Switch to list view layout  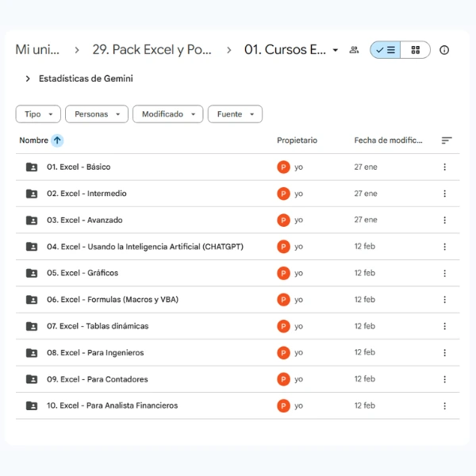386,50
